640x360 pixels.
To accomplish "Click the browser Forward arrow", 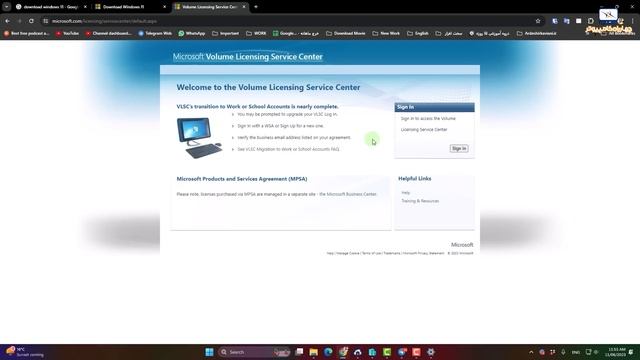I will pyautogui.click(x=19, y=21).
